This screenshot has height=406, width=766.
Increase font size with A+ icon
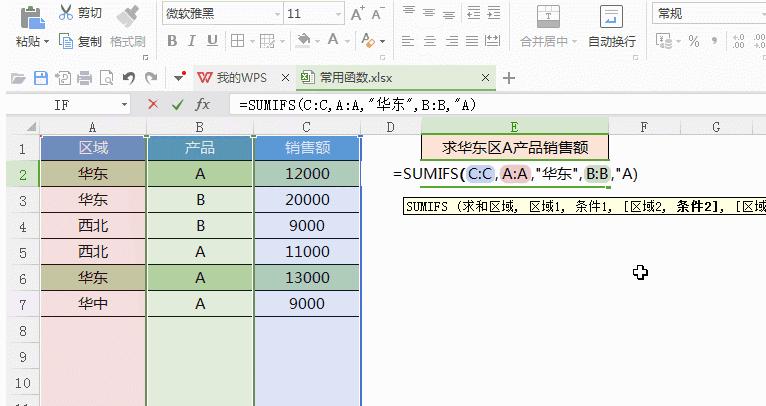[358, 14]
